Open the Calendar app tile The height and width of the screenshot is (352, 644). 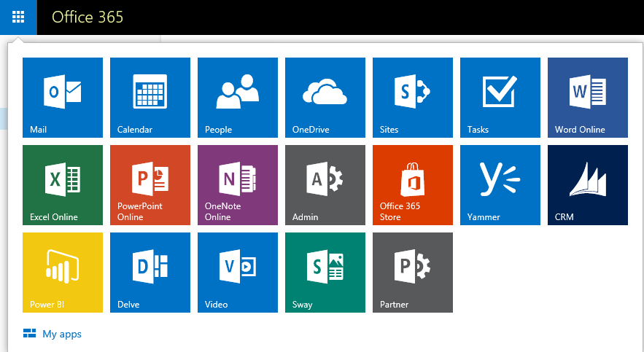[x=150, y=98]
